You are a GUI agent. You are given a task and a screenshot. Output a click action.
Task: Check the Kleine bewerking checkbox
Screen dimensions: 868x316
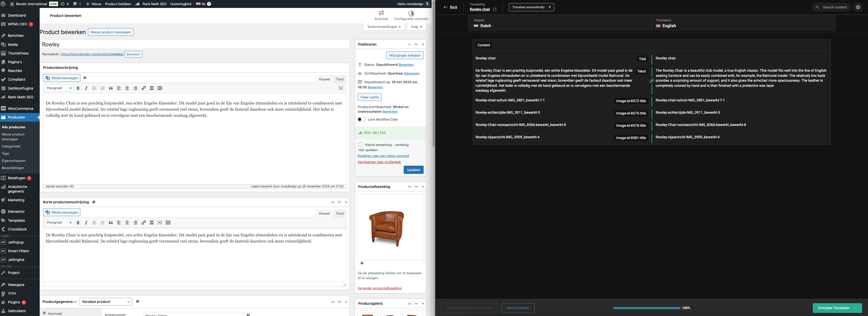(360, 145)
